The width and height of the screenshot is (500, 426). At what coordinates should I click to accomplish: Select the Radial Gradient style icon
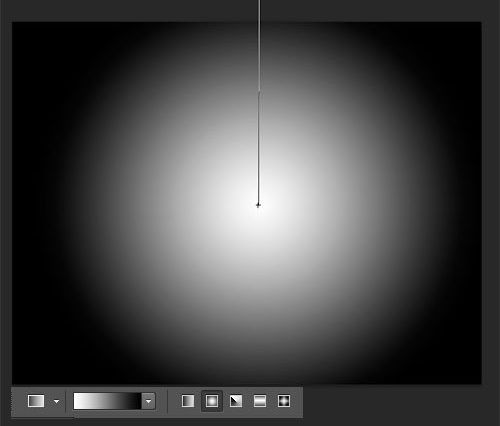click(x=212, y=401)
